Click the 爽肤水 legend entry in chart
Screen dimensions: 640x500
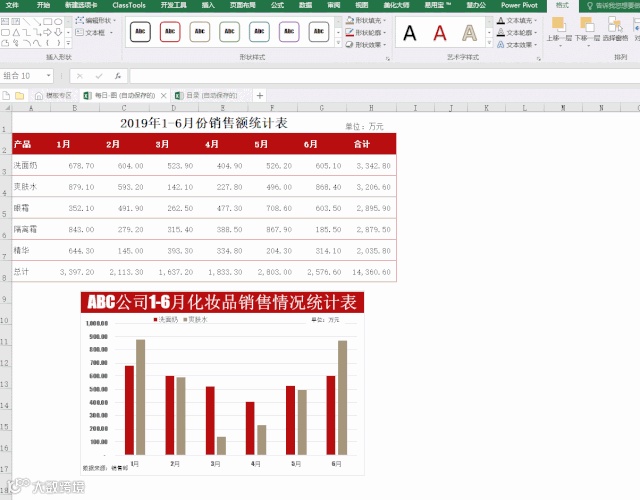(x=196, y=320)
